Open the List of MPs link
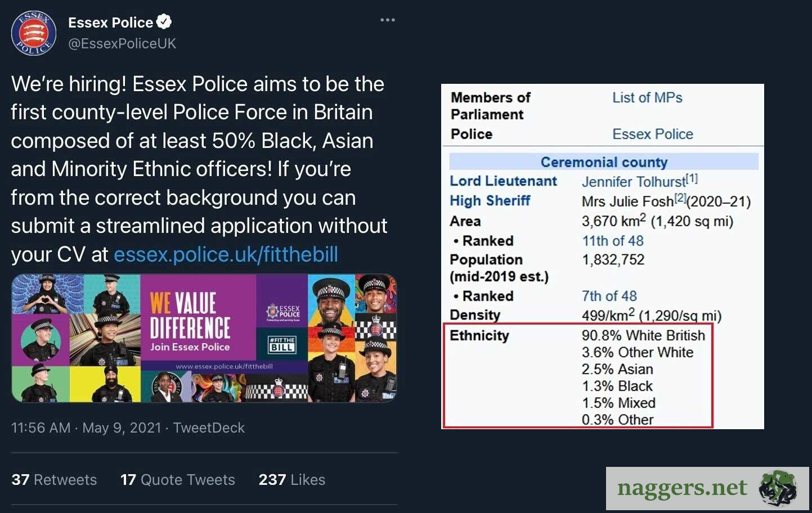This screenshot has height=513, width=812. 647,98
